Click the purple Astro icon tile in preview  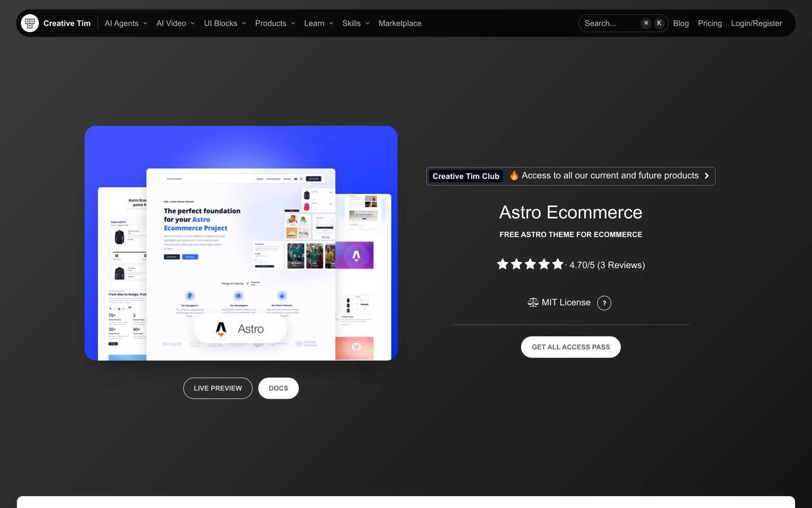[356, 256]
